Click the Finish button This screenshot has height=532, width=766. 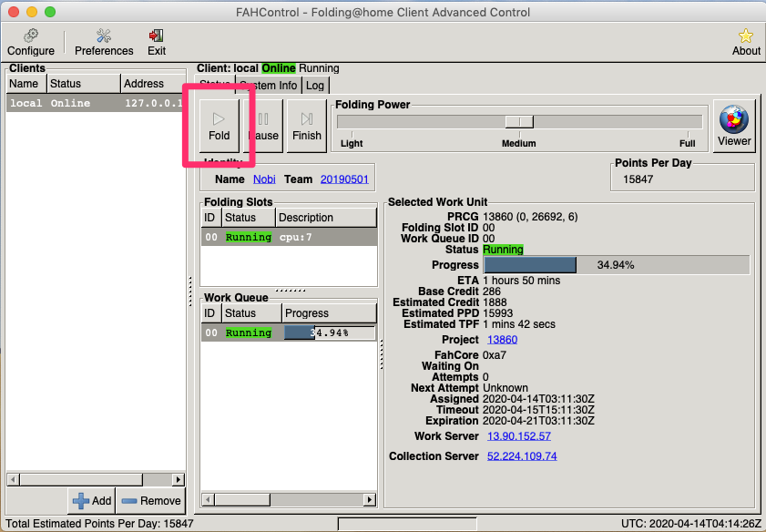coord(307,126)
